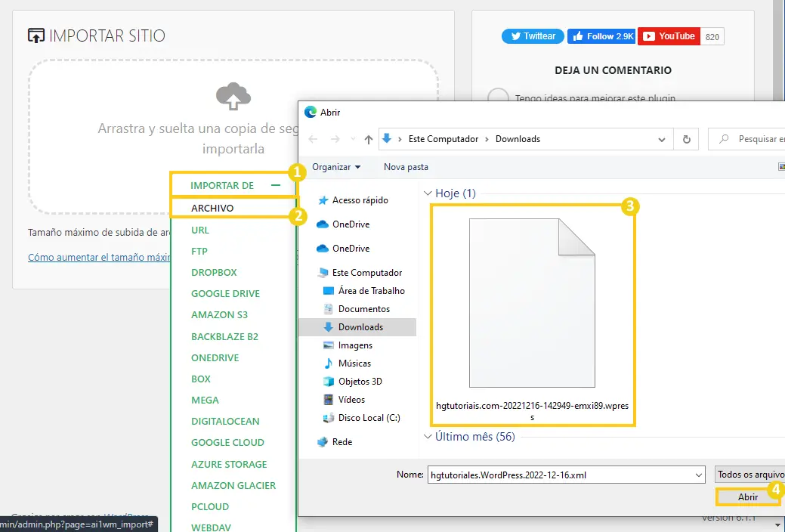Click the YouTube subscribe button
The height and width of the screenshot is (532, 785).
click(x=669, y=36)
